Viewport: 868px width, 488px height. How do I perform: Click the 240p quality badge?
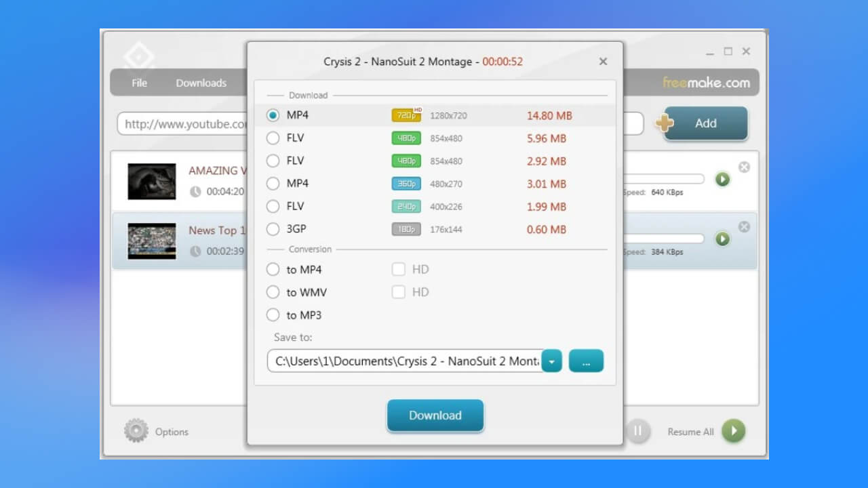point(406,207)
